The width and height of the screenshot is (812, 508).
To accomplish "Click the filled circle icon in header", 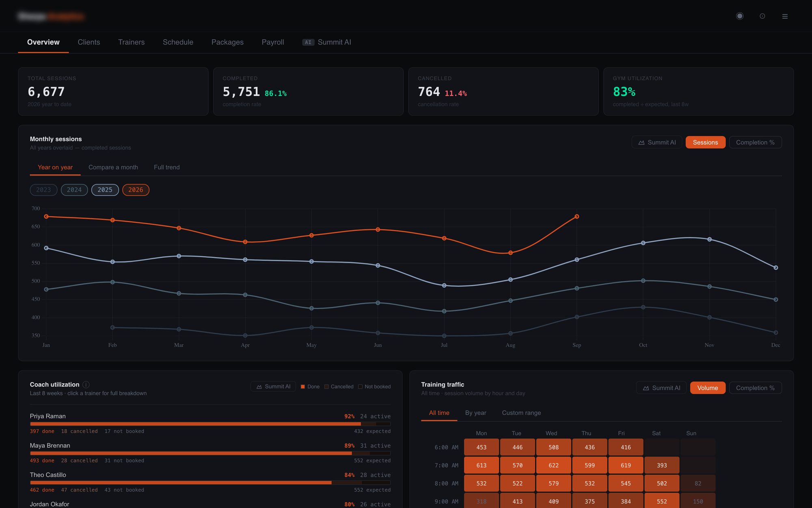I will [x=740, y=16].
